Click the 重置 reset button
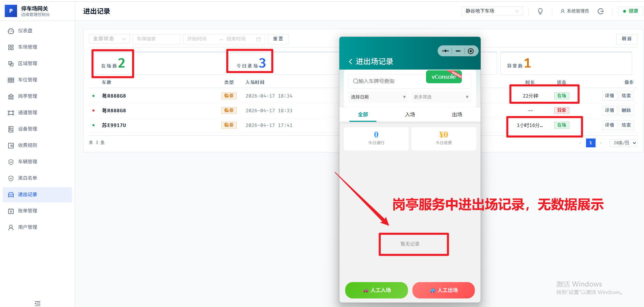Screen dimensions: 644x307 point(278,39)
